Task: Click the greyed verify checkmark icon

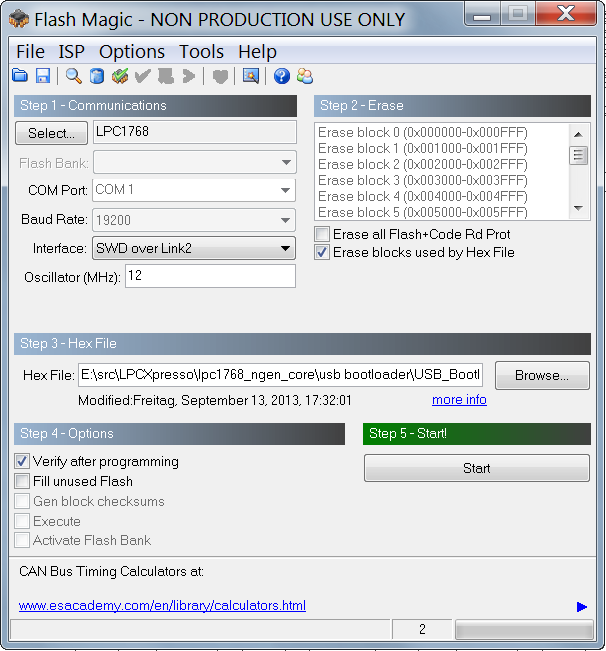Action: click(143, 76)
